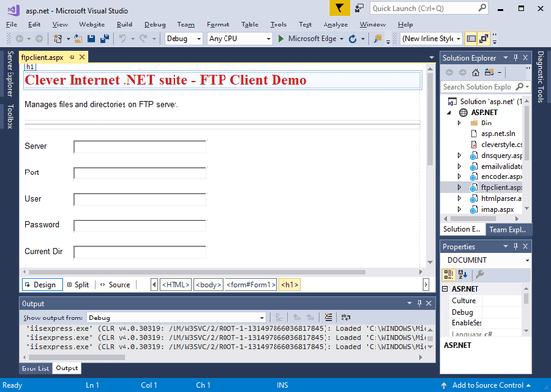This screenshot has height=392, width=551.
Task: Open the Build menu
Action: pos(125,24)
